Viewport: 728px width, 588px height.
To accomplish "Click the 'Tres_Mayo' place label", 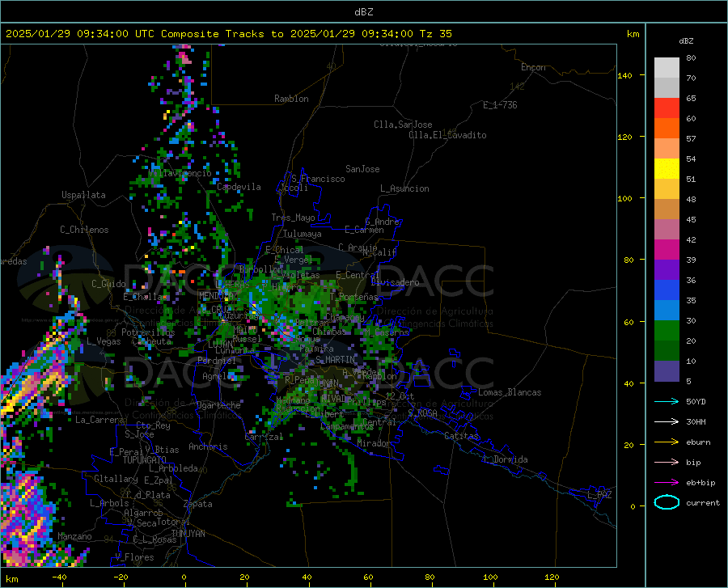I will click(293, 218).
